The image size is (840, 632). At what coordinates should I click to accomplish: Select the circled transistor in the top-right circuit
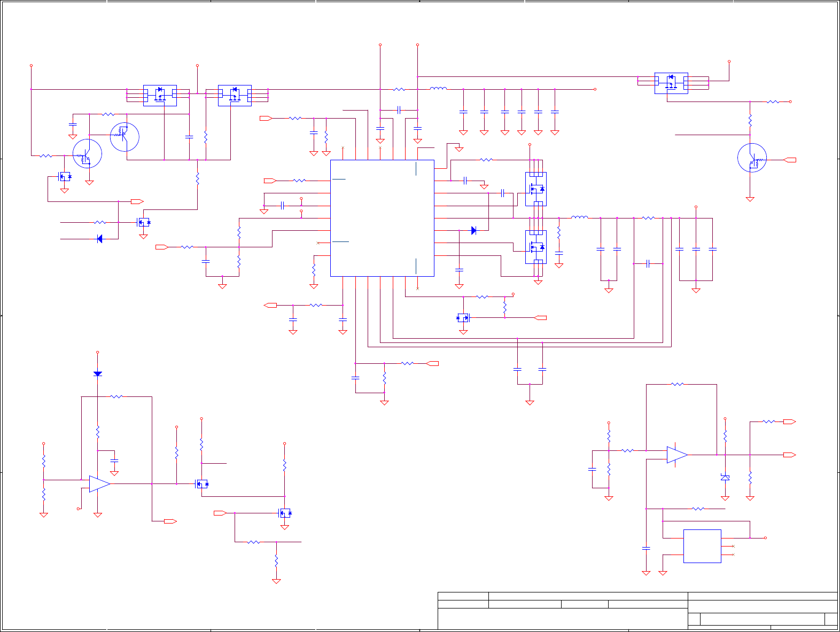[x=752, y=158]
